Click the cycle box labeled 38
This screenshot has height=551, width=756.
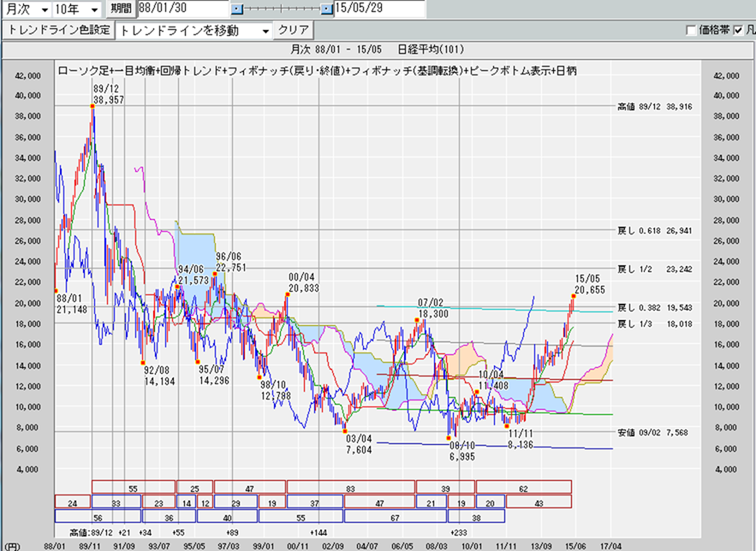pos(476,516)
